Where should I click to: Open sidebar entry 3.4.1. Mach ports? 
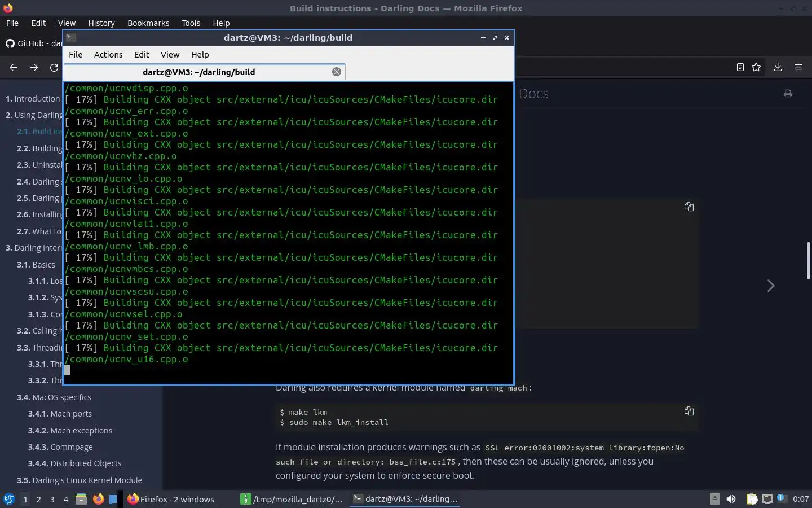(60, 414)
